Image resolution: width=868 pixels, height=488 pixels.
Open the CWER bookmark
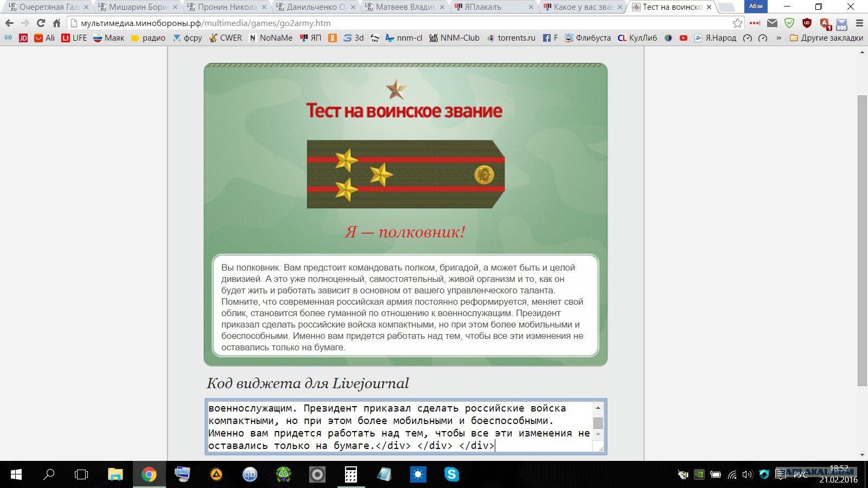coord(226,38)
